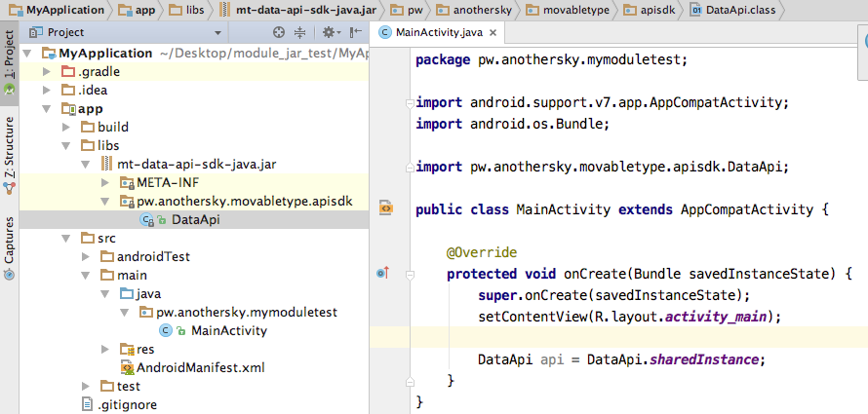Viewport: 868px width, 414px height.
Task: Click DataApi.class in the breadcrumb
Action: click(733, 10)
